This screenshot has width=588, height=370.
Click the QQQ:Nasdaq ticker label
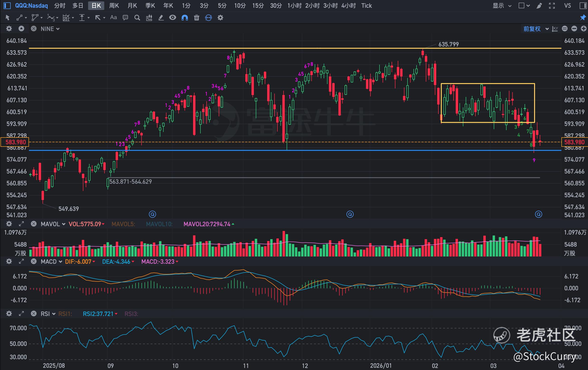pyautogui.click(x=32, y=6)
